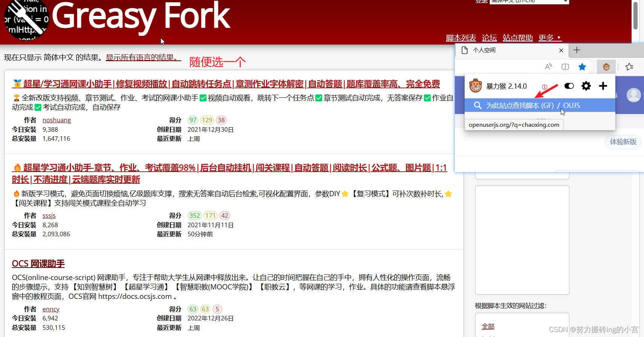This screenshot has width=644, height=337.
Task: Click the 现在只显示 简体中文 的结果 text
Action: 53,57
